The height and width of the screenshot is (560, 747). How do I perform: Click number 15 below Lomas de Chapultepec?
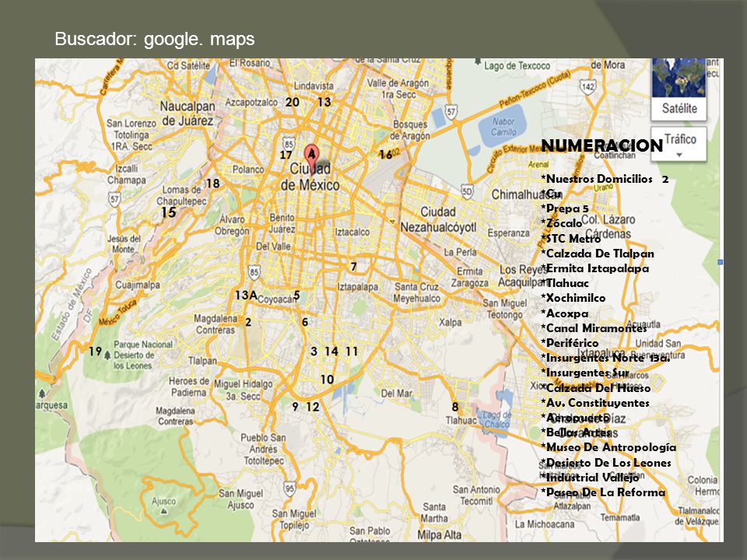pos(169,212)
